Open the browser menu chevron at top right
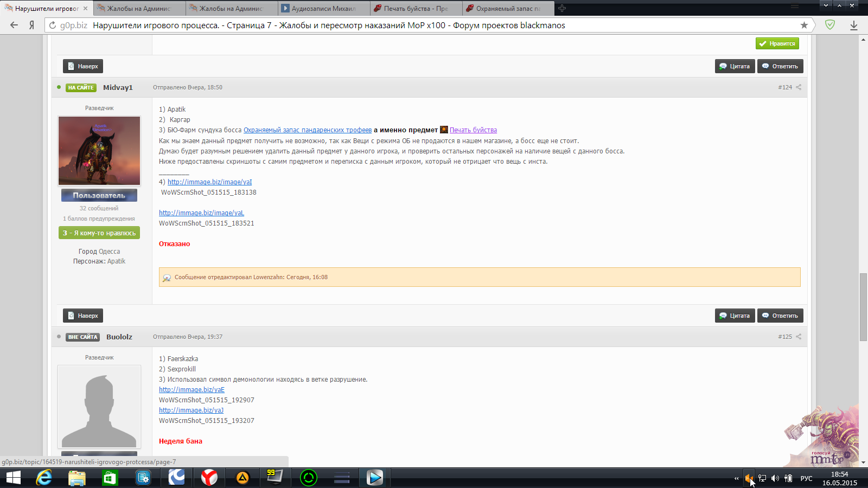Image resolution: width=868 pixels, height=488 pixels. (826, 5)
